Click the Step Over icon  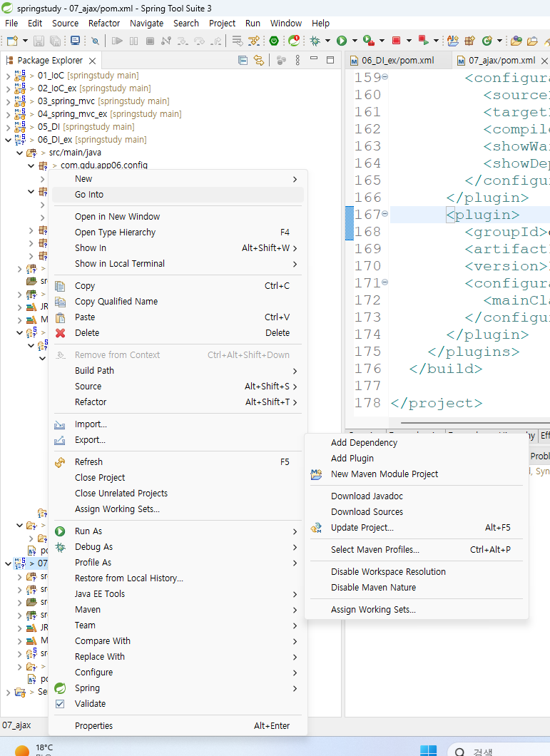(199, 41)
